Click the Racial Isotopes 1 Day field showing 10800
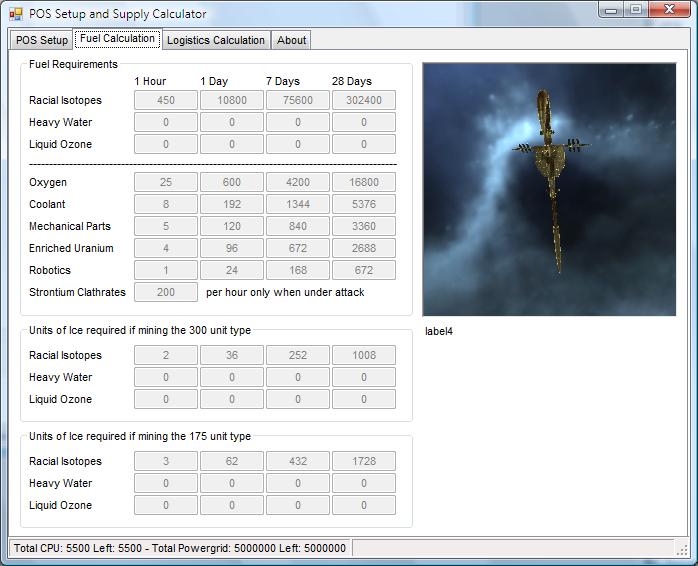Screen dimensions: 698x566 (231, 100)
